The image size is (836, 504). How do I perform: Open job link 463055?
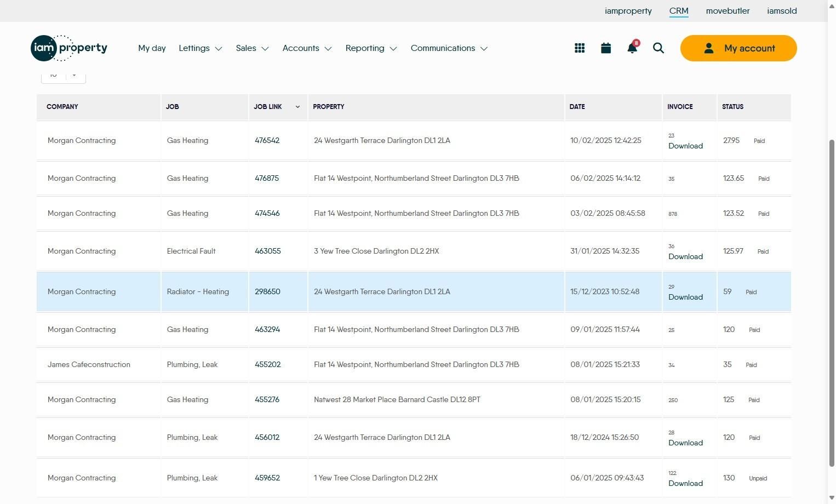(267, 251)
